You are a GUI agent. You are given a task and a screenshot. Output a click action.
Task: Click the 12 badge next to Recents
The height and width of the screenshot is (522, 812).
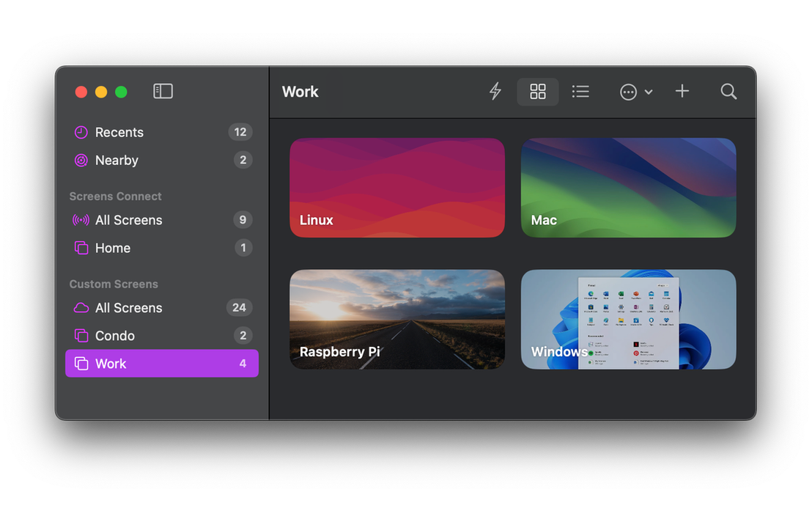(240, 132)
